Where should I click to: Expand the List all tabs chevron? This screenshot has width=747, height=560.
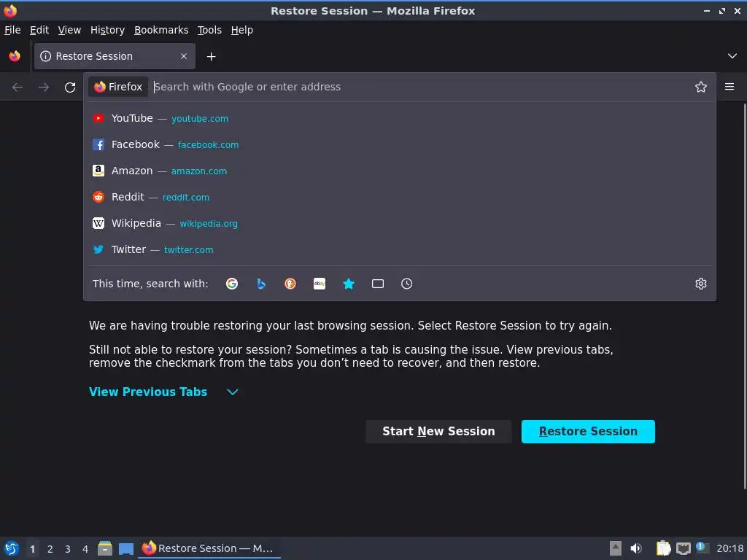coord(732,56)
